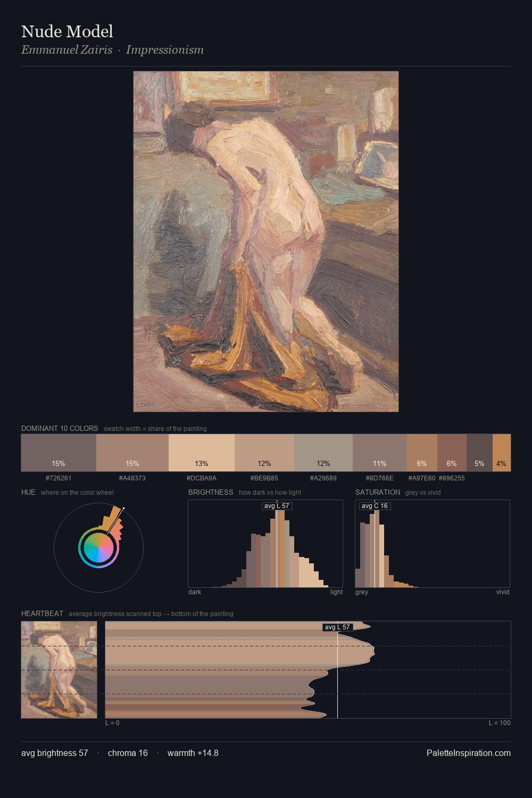Click the 'grey' axis label under Saturation
532x798 pixels.
(362, 592)
